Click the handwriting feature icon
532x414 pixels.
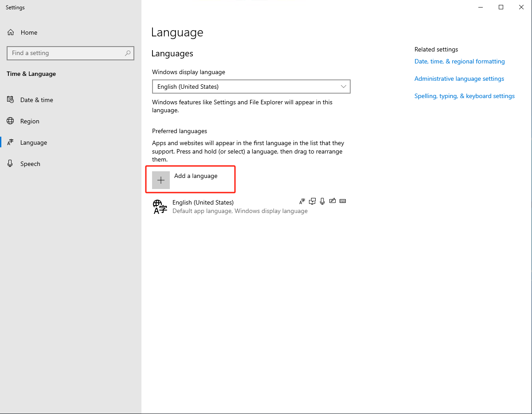click(332, 201)
